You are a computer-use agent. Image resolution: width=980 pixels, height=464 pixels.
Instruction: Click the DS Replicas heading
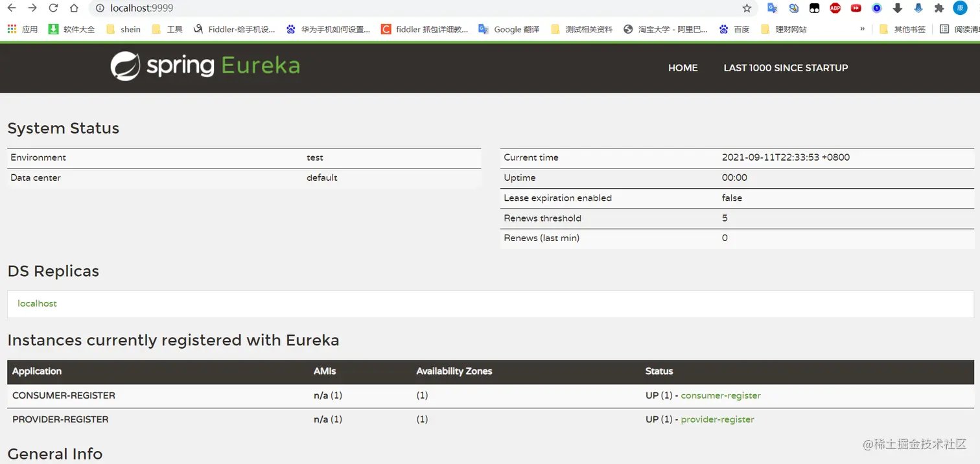point(53,271)
